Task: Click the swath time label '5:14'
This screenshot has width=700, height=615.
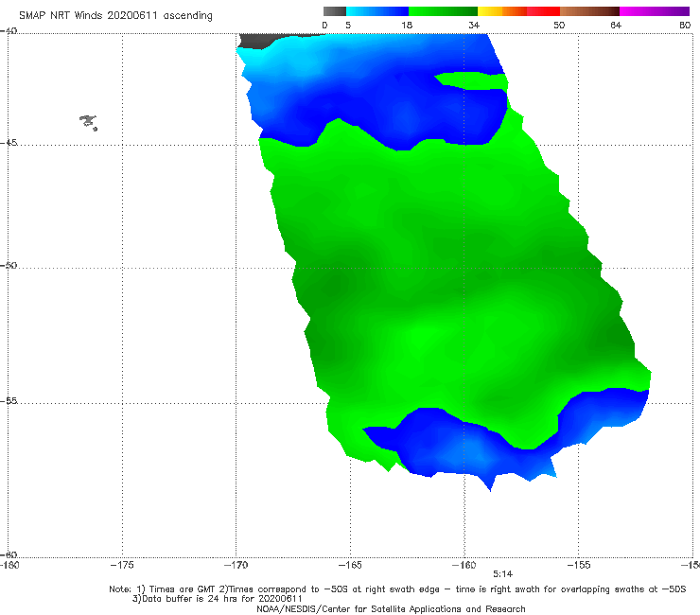Action: point(502,574)
